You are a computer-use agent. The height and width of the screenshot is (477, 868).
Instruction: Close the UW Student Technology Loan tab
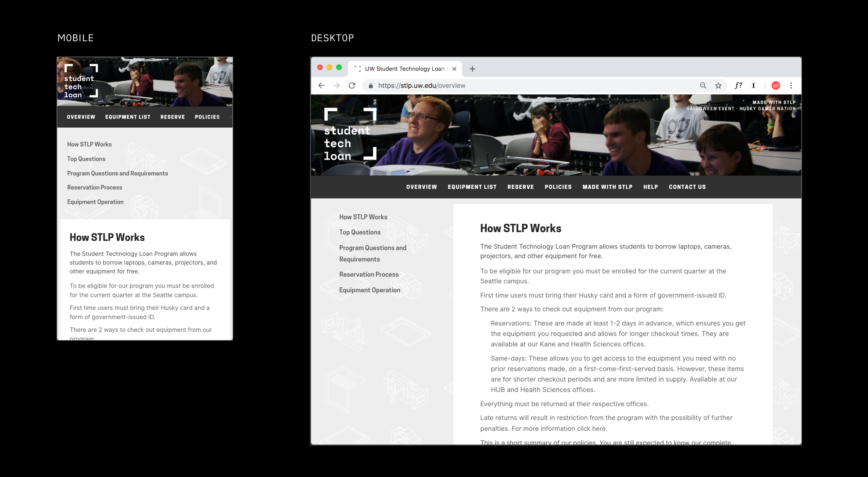[454, 69]
